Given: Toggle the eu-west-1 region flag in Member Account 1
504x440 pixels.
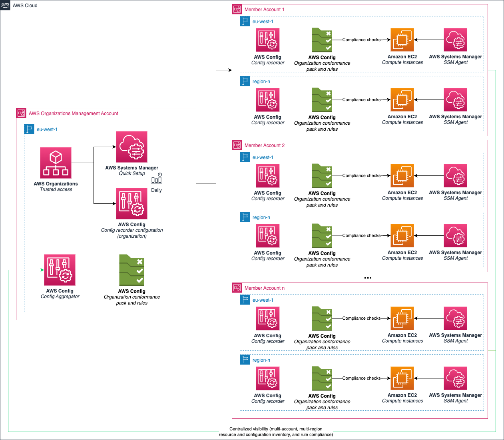Looking at the screenshot, I should click(245, 21).
